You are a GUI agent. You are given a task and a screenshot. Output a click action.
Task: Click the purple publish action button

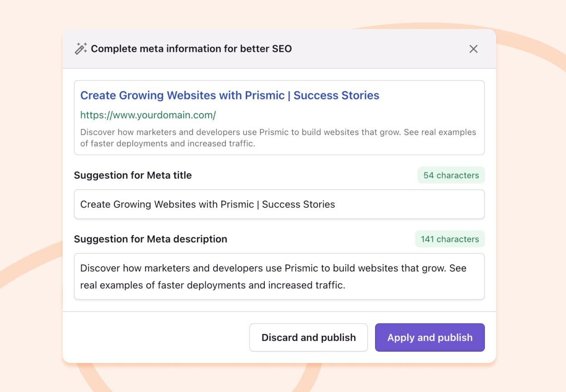click(x=429, y=337)
